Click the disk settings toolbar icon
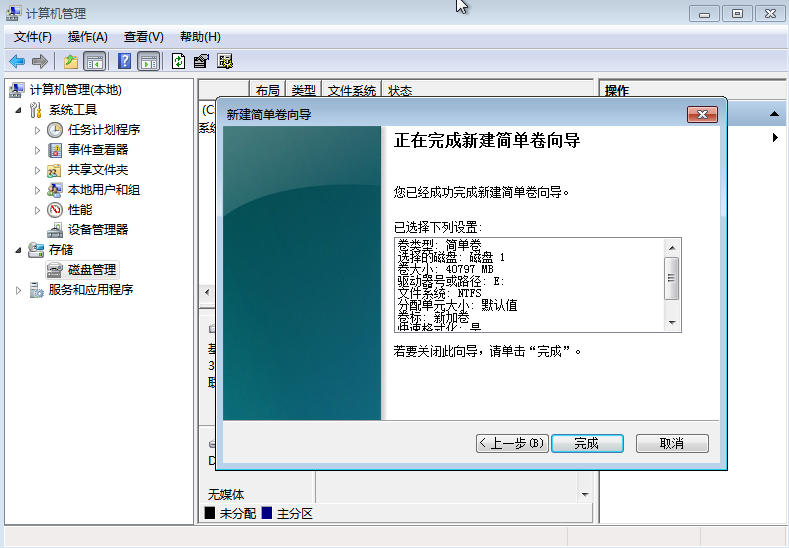 coord(224,62)
